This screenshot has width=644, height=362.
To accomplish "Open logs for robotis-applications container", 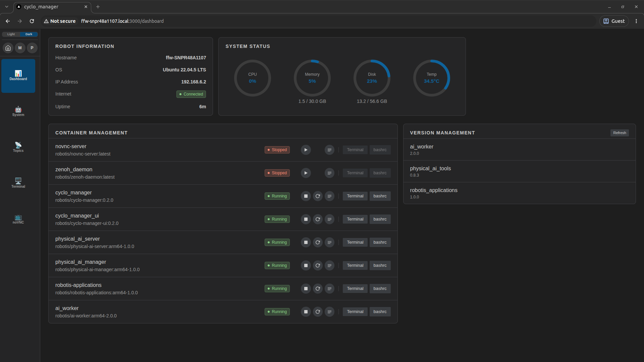I will 329,289.
